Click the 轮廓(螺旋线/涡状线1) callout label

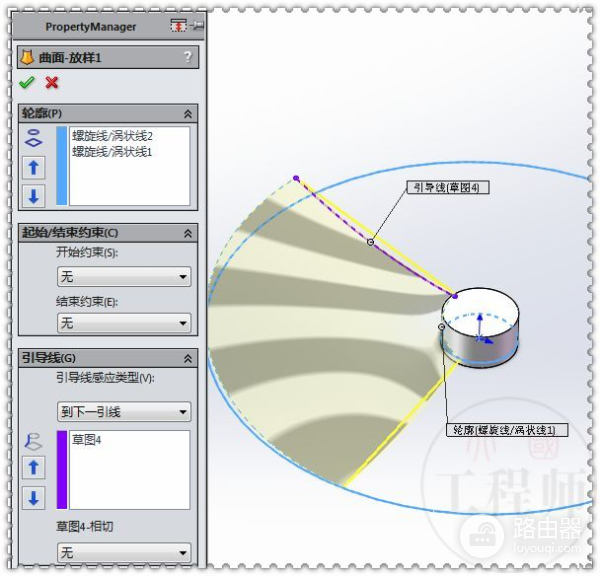tap(507, 430)
